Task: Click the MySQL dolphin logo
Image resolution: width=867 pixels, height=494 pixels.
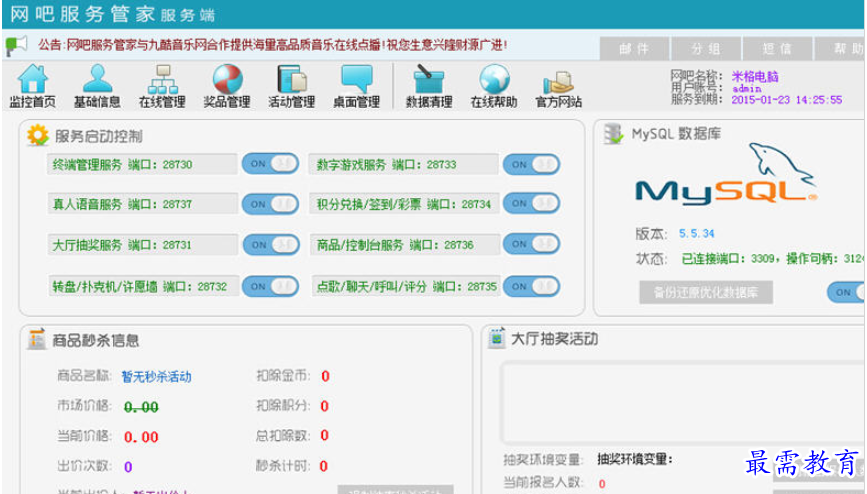Action: coord(725,174)
